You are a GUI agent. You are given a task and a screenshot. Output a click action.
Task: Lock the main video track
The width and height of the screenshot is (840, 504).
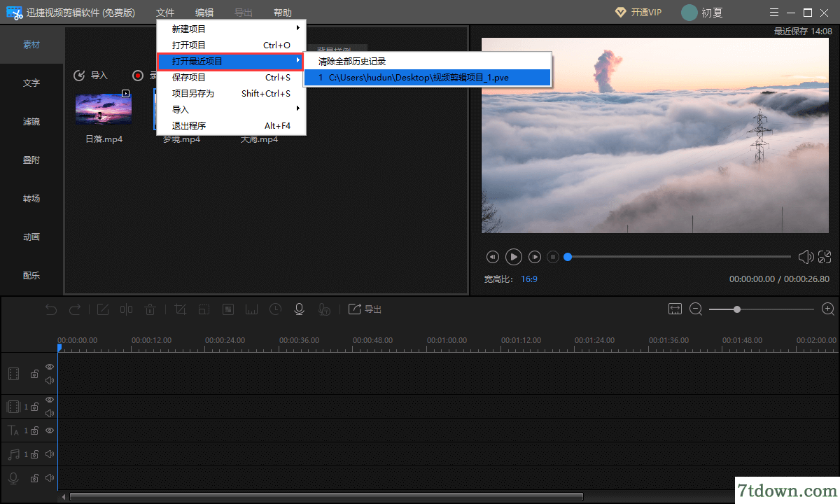point(34,374)
